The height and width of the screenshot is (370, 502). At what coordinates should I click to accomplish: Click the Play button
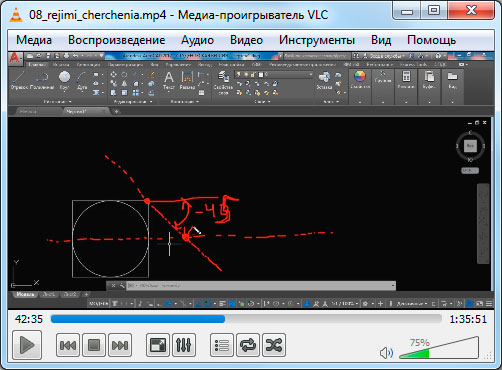tap(27, 345)
